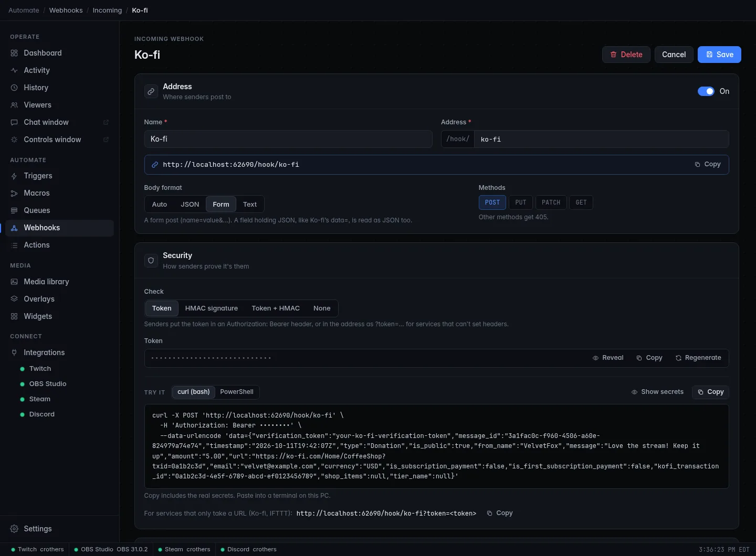Copy the localhost webhook address

[708, 164]
